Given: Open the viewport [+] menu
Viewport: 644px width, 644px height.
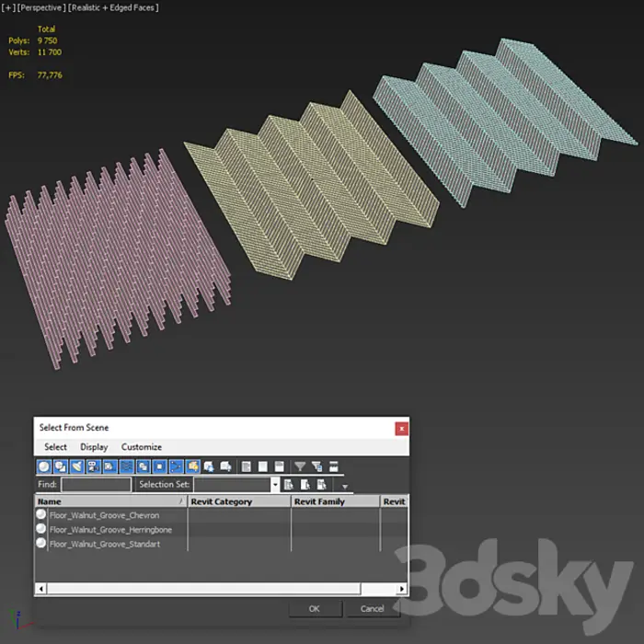Looking at the screenshot, I should [x=8, y=7].
